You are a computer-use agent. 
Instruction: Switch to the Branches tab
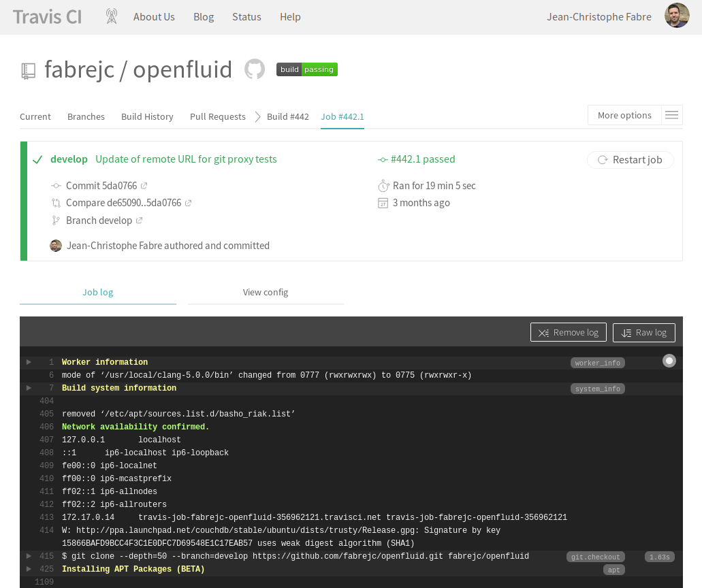click(86, 117)
